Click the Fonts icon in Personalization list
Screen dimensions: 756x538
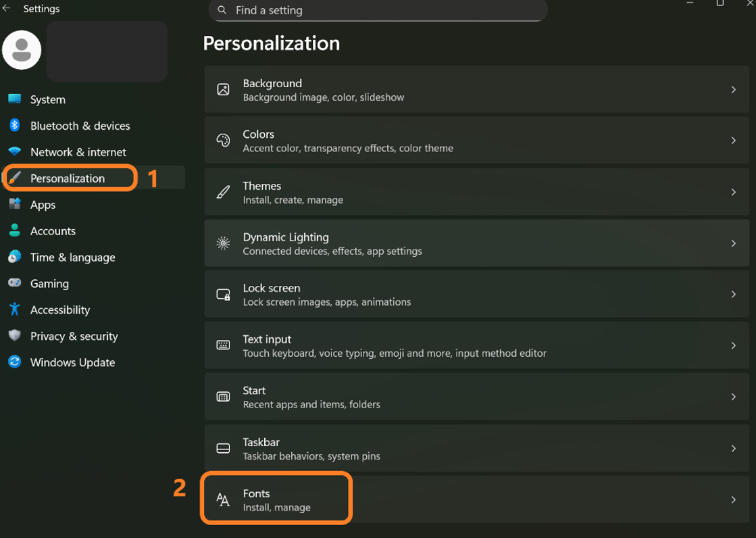(223, 500)
